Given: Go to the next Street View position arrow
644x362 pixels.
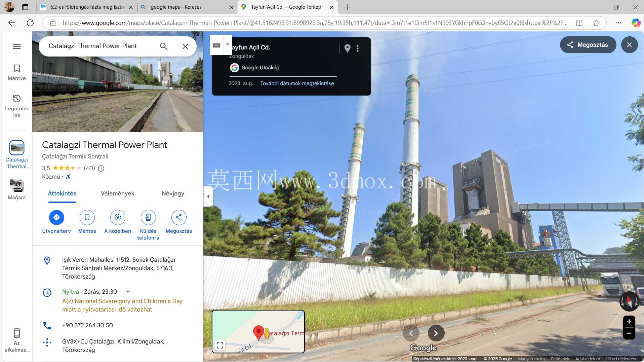Looking at the screenshot, I should pyautogui.click(x=436, y=333).
